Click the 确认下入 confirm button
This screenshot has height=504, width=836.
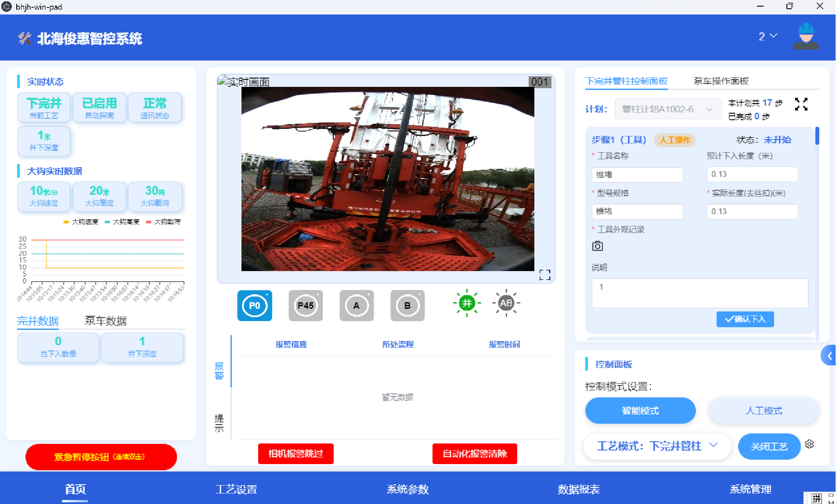pos(745,319)
